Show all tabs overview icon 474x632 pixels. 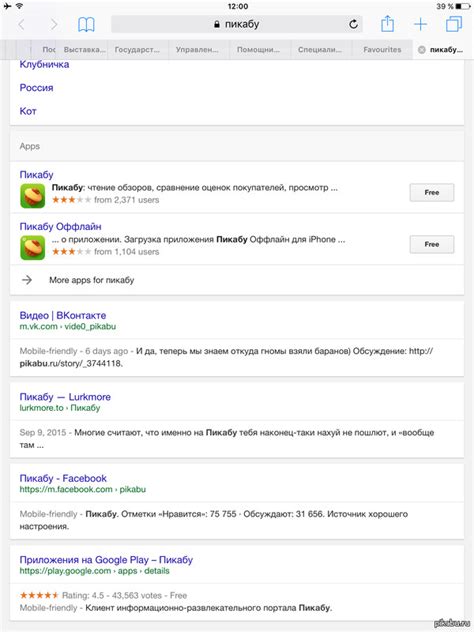point(454,24)
